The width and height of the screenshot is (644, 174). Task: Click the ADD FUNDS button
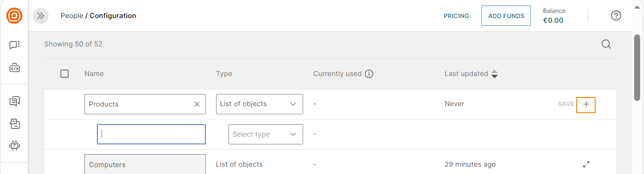506,16
